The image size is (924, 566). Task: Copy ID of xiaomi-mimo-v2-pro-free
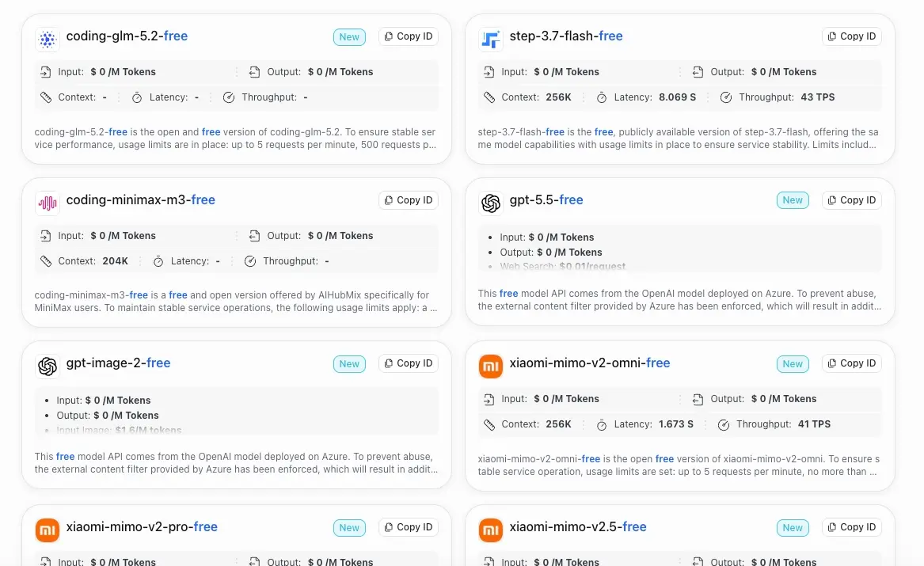point(409,527)
